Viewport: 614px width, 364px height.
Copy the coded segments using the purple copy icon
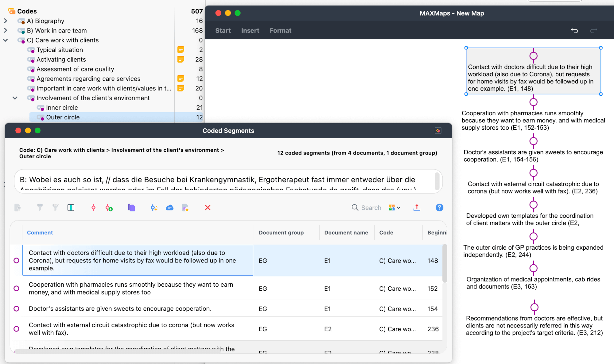131,208
